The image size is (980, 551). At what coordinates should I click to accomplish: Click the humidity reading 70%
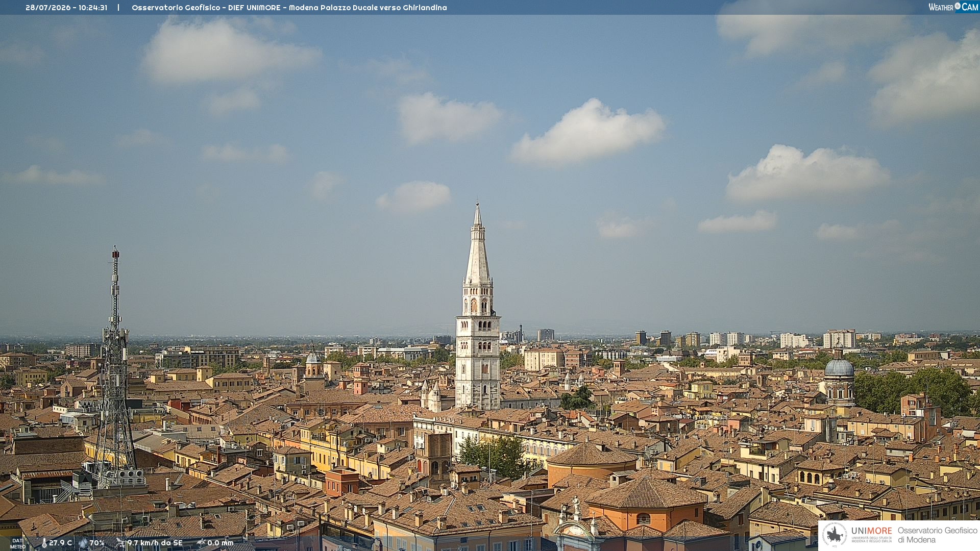tap(97, 543)
